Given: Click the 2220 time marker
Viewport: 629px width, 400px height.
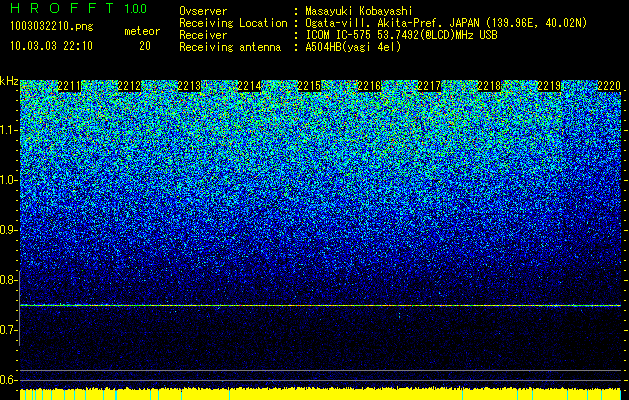Looking at the screenshot, I should point(609,86).
